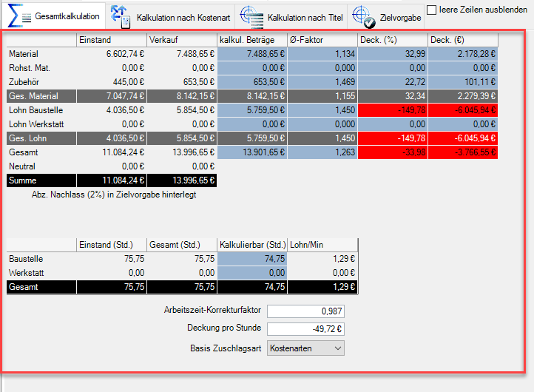Click the Lohn Baustelle Ø-Faktor cell

(x=322, y=109)
